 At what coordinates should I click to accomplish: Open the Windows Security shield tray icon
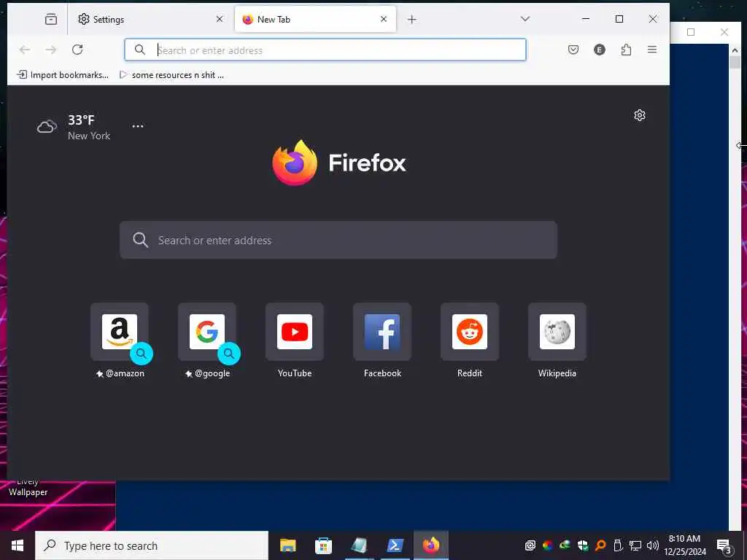tap(582, 545)
